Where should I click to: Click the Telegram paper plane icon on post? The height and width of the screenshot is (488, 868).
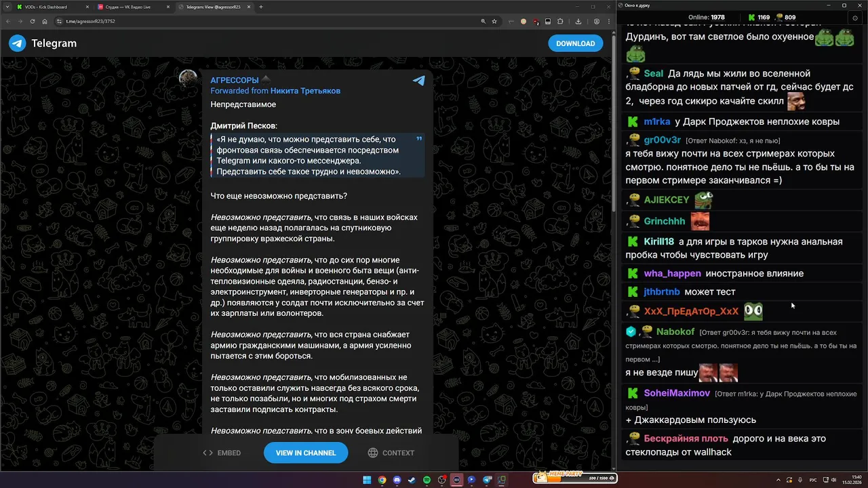click(419, 81)
